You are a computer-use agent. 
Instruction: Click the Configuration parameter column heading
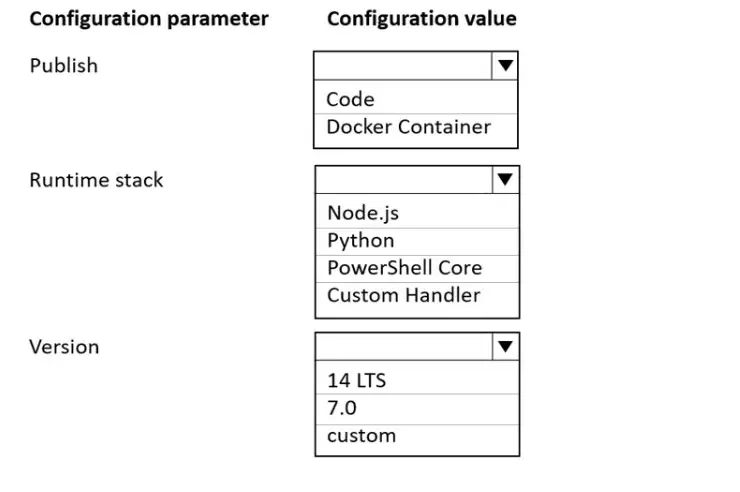click(149, 19)
